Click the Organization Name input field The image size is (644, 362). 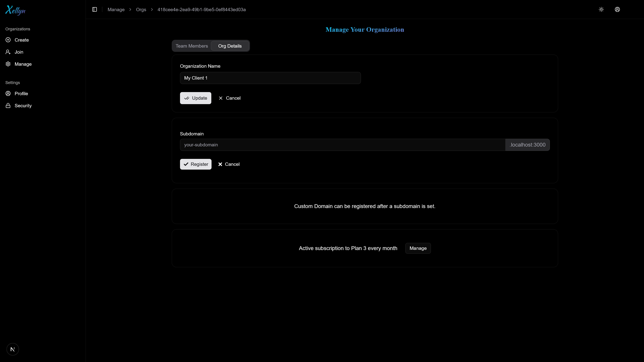click(270, 78)
